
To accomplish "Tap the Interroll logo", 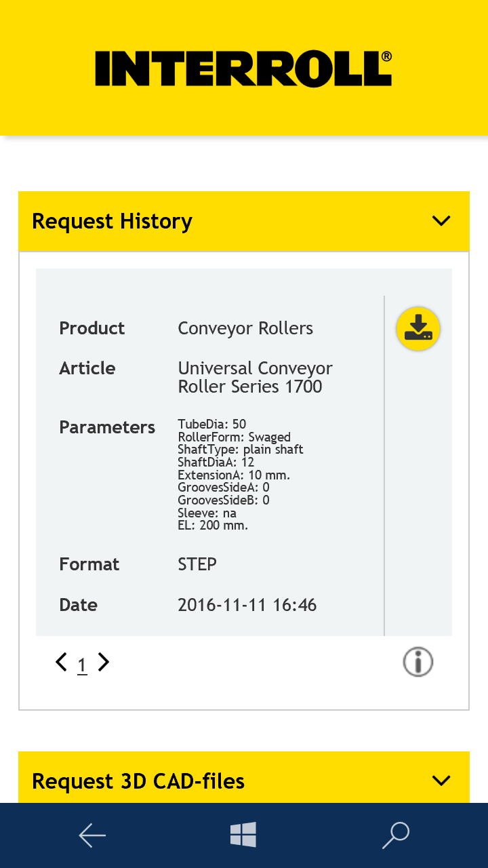I will tap(243, 68).
